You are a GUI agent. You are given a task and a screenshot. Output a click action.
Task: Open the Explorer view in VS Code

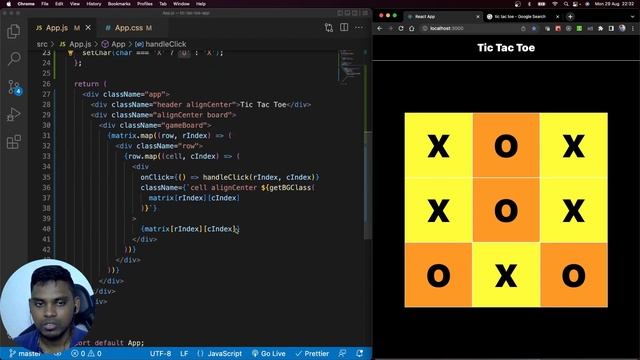pos(13,32)
